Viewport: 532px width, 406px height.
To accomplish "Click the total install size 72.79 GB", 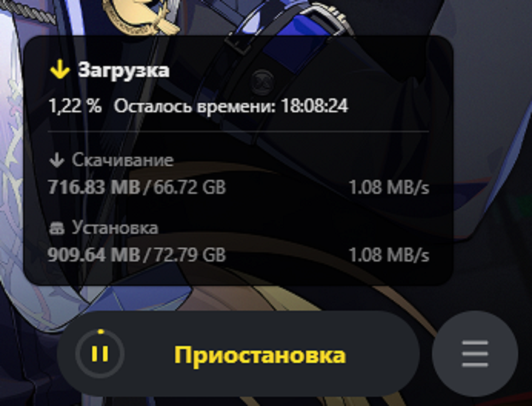I will click(190, 255).
